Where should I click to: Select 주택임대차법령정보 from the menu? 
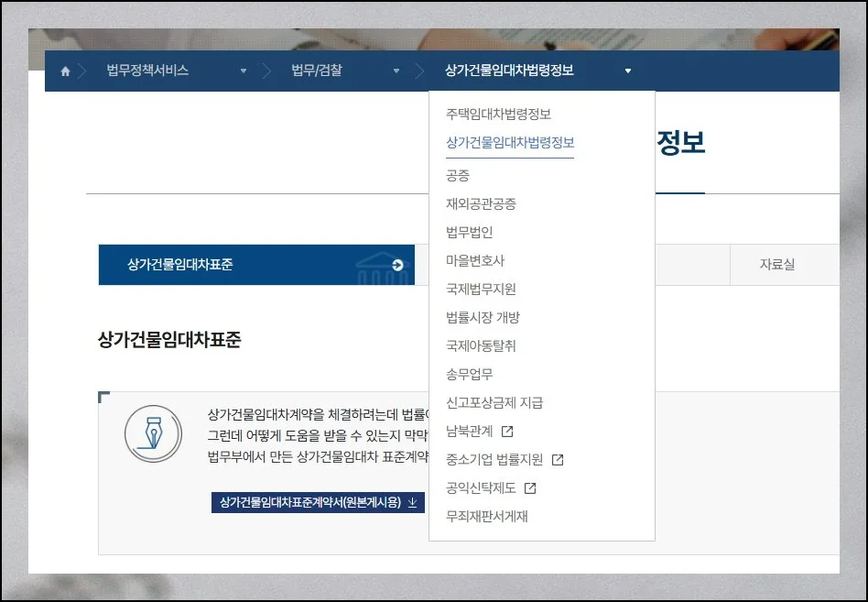point(498,115)
